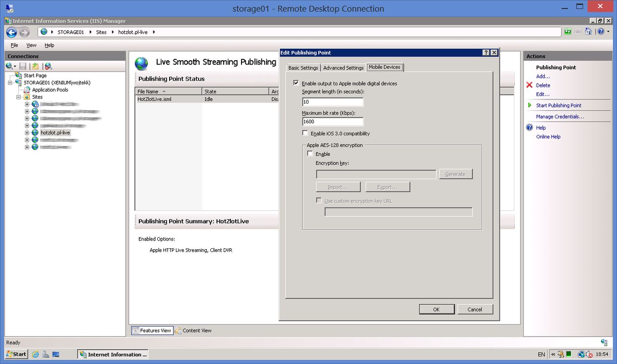Screen dimensions: 617x364
Task: Toggle Enable output to Apple mobile digital devices
Action: pyautogui.click(x=296, y=83)
